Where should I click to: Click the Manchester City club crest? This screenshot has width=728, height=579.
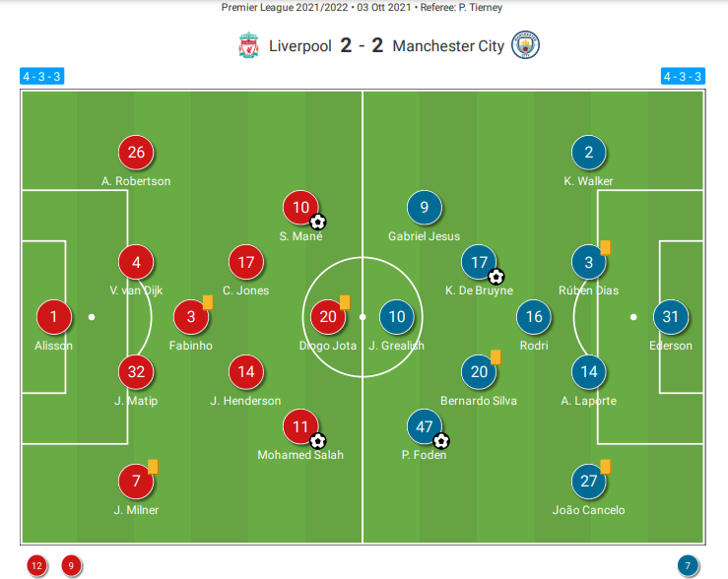point(525,45)
